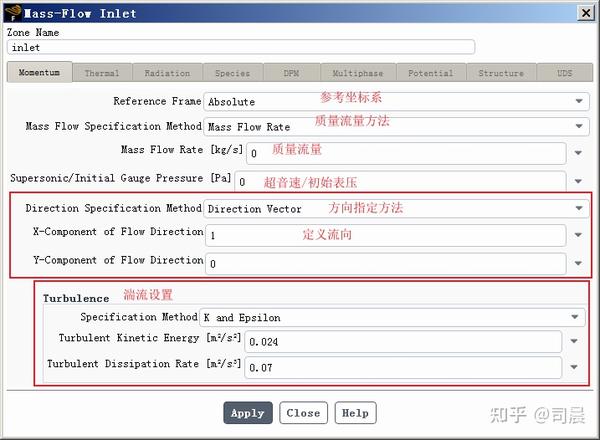Viewport: 600px width, 440px height.
Task: Switch to the Potential tab
Action: [x=430, y=73]
